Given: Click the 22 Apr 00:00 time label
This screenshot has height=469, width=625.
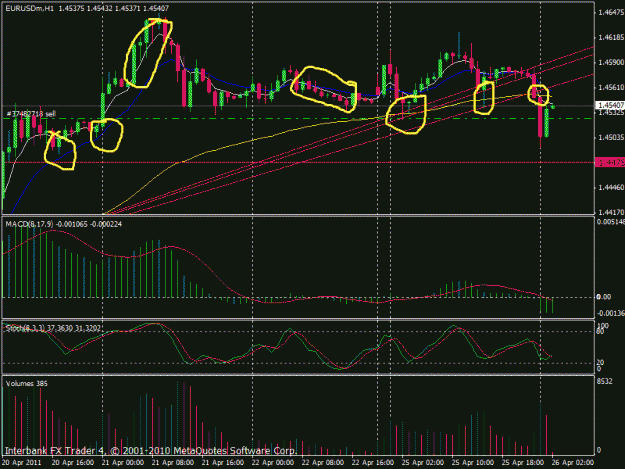Looking at the screenshot, I should tap(273, 463).
